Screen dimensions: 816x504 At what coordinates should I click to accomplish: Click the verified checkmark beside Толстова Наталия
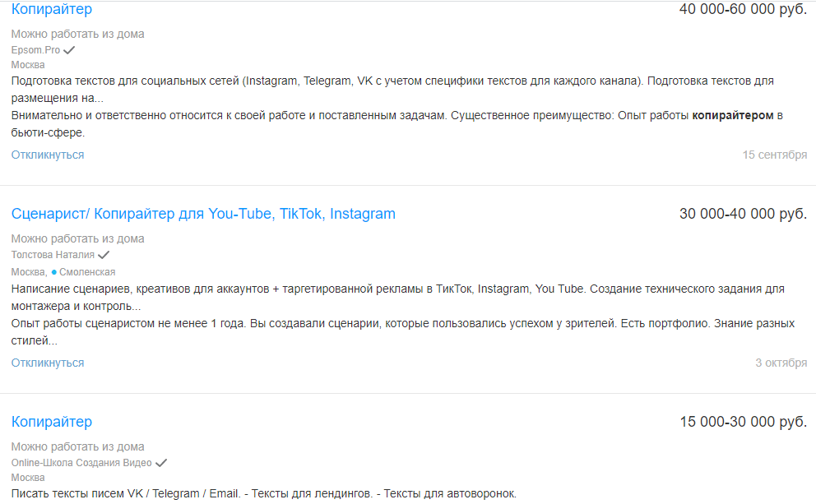tap(104, 255)
